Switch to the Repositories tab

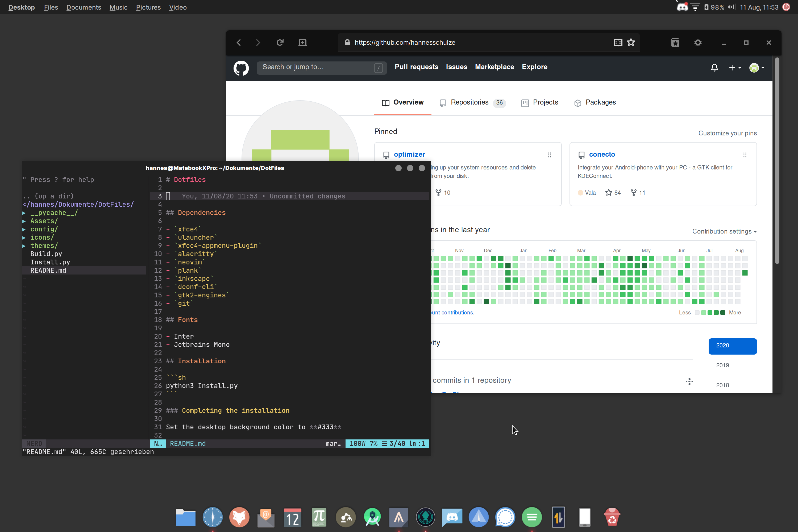pos(469,102)
